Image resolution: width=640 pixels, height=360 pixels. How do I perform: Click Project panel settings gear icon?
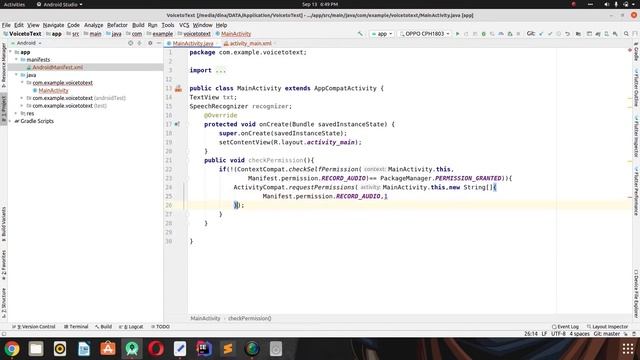click(150, 43)
